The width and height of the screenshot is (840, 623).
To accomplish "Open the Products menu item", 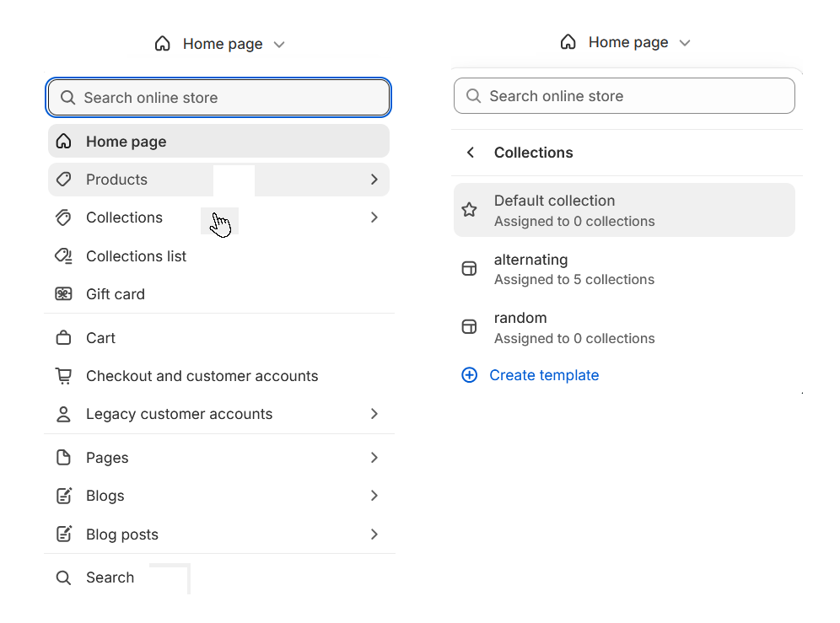I will pos(218,180).
